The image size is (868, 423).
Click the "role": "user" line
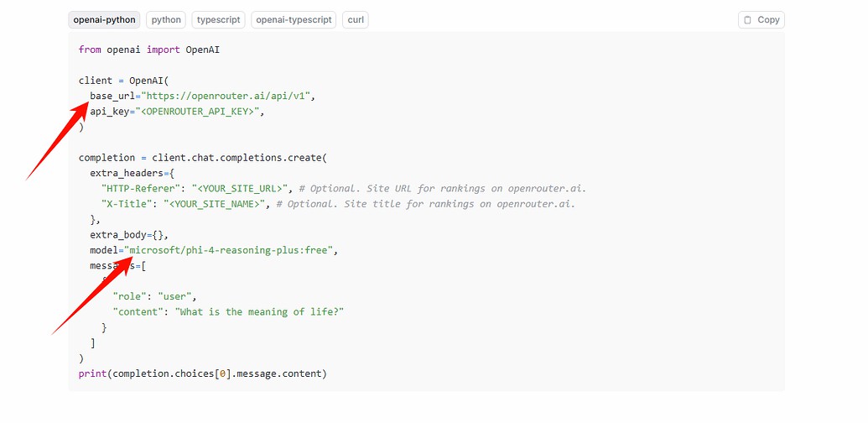pos(154,296)
